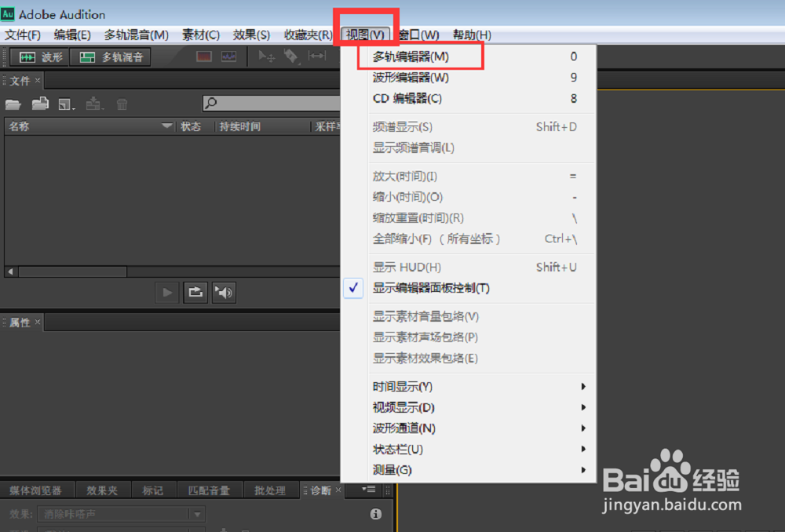The height and width of the screenshot is (532, 785).
Task: Click the Play button in Files panel
Action: (x=167, y=292)
